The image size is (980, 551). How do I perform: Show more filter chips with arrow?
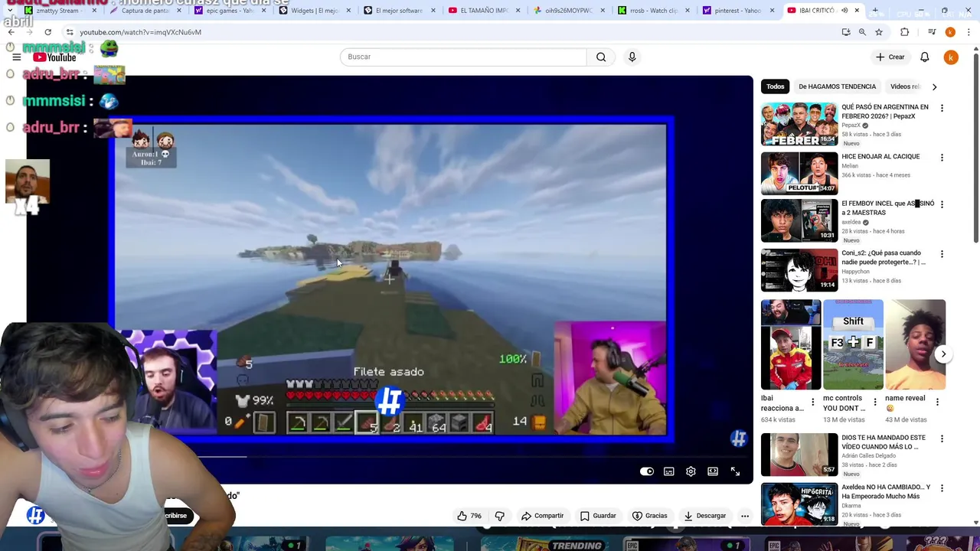(x=934, y=86)
